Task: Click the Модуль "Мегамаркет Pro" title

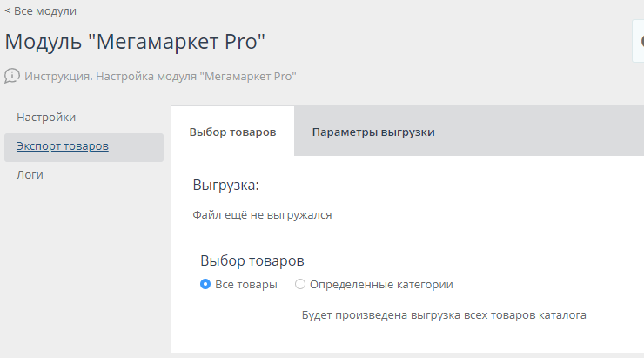Action: click(135, 42)
